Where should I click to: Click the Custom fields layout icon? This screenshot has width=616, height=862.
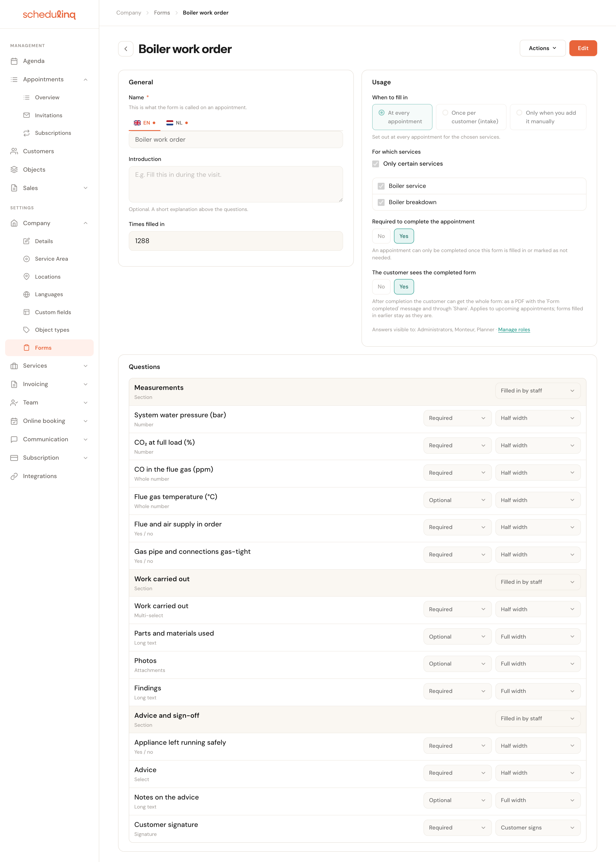tap(27, 312)
